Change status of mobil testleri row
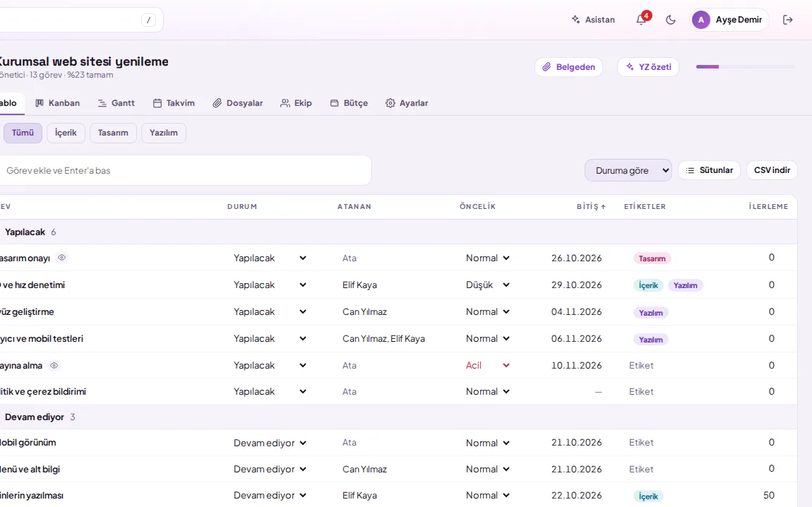The height and width of the screenshot is (507, 812). pos(269,339)
